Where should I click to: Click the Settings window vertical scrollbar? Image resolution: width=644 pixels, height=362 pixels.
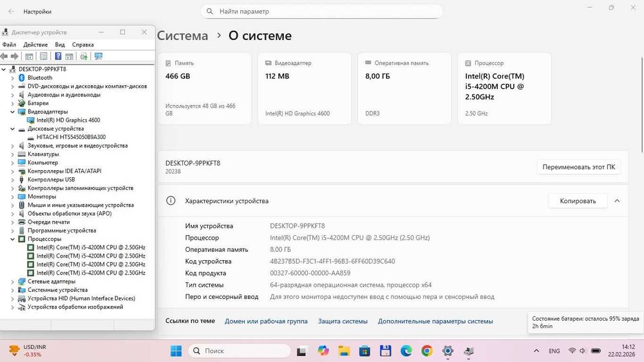642,105
